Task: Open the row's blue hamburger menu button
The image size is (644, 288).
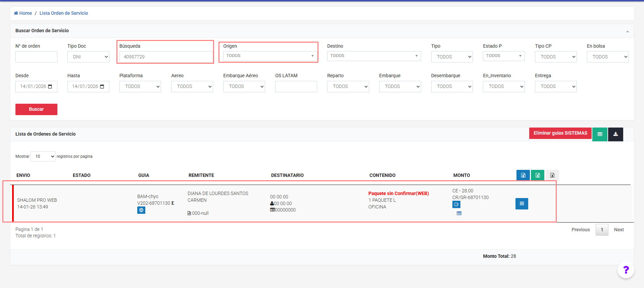Action: click(x=522, y=204)
